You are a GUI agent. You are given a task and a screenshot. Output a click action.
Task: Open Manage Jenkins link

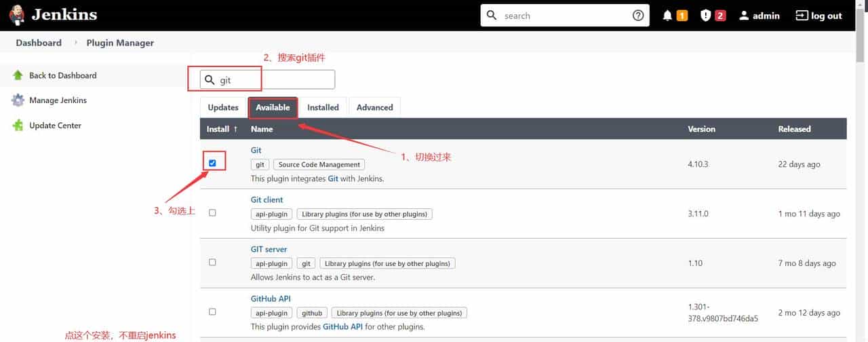pyautogui.click(x=58, y=100)
